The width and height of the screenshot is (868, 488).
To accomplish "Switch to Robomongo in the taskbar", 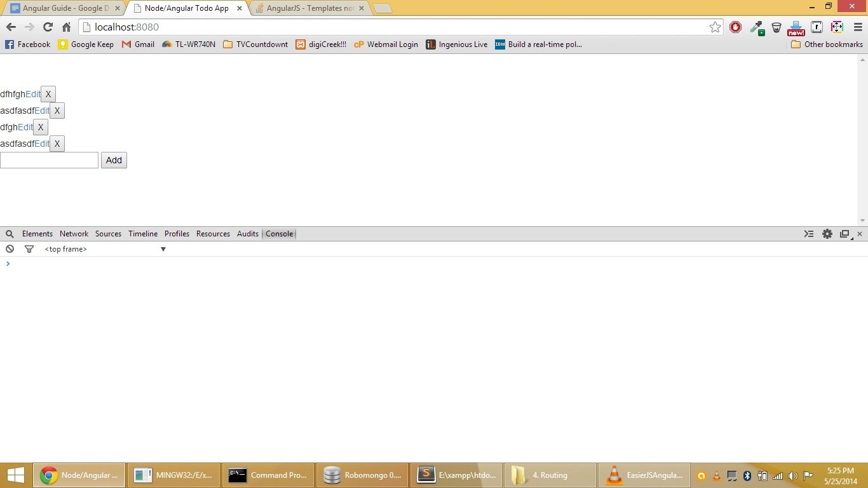I will [362, 475].
